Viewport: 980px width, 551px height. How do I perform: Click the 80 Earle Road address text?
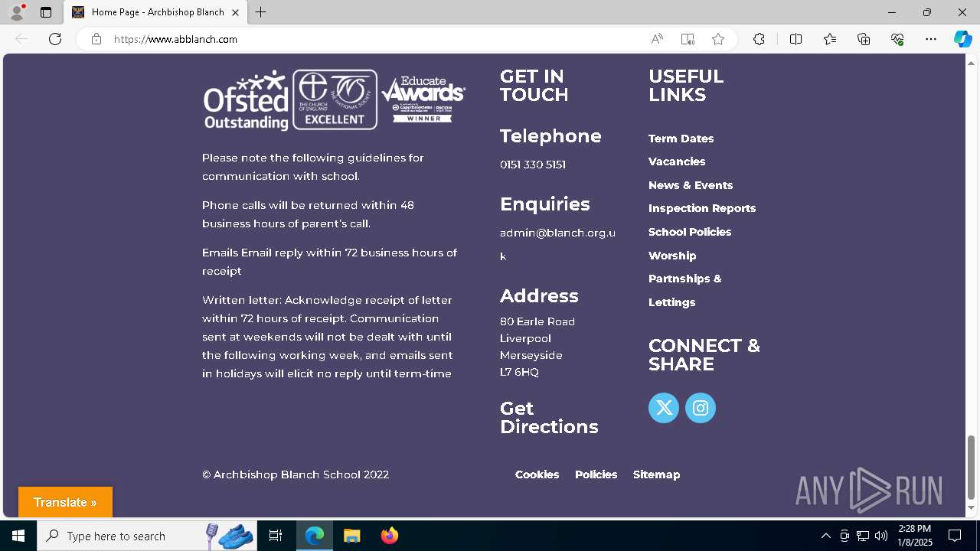pos(537,321)
